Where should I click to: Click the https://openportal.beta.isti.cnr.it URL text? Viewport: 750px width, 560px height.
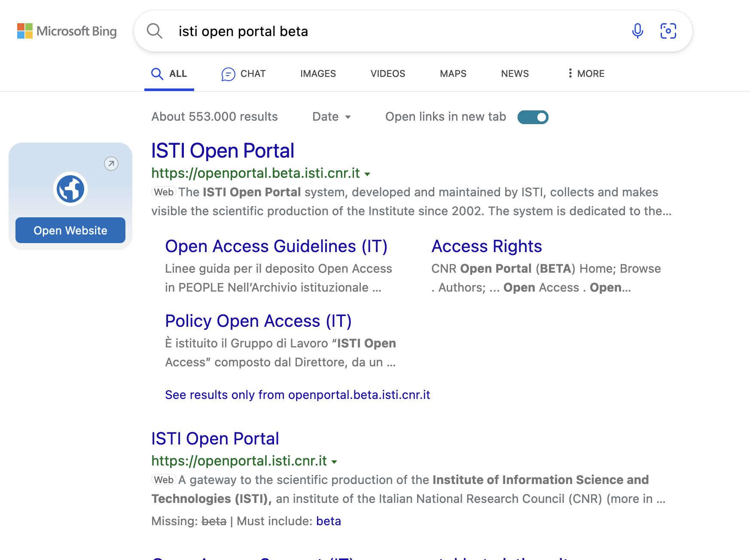point(256,173)
